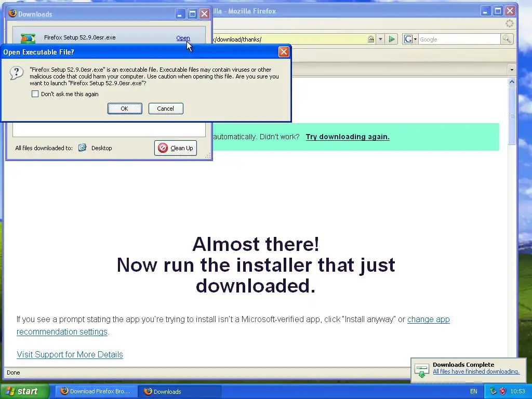Image resolution: width=532 pixels, height=399 pixels.
Task: Open the Firefox Setup 52.9.0esr.exe download
Action: pyautogui.click(x=183, y=38)
